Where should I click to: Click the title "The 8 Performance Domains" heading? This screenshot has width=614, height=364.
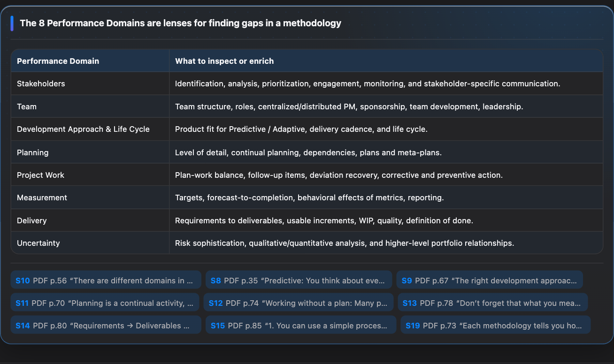pos(181,23)
